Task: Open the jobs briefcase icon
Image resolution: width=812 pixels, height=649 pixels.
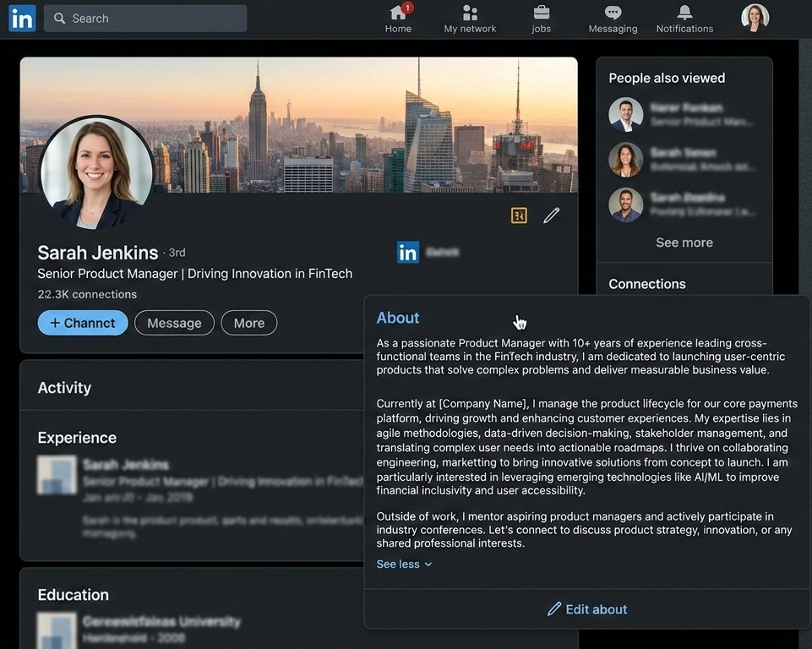Action: tap(541, 13)
